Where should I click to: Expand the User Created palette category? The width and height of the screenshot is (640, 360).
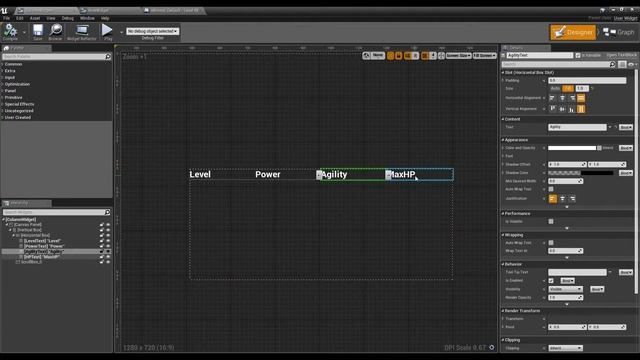point(17,118)
